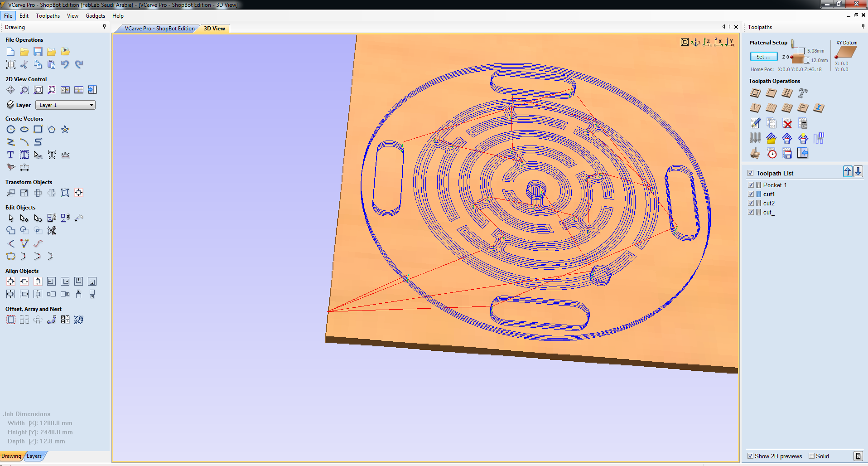Open the Pocket toolpath tool

click(771, 93)
